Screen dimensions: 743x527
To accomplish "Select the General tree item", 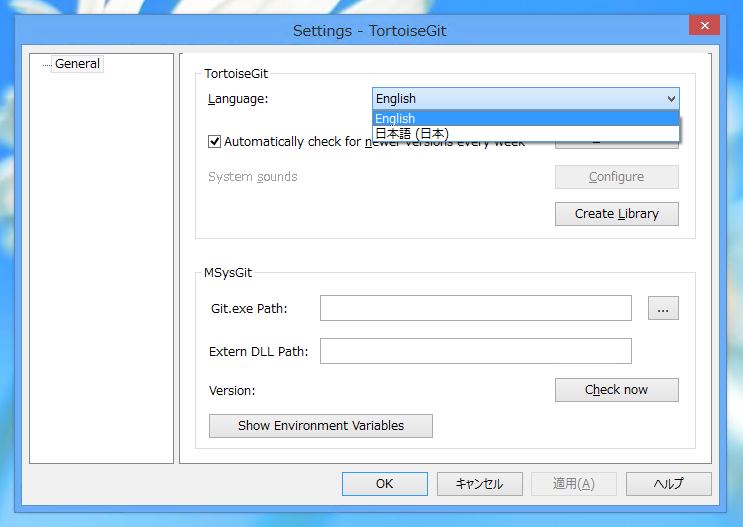I will tap(77, 64).
